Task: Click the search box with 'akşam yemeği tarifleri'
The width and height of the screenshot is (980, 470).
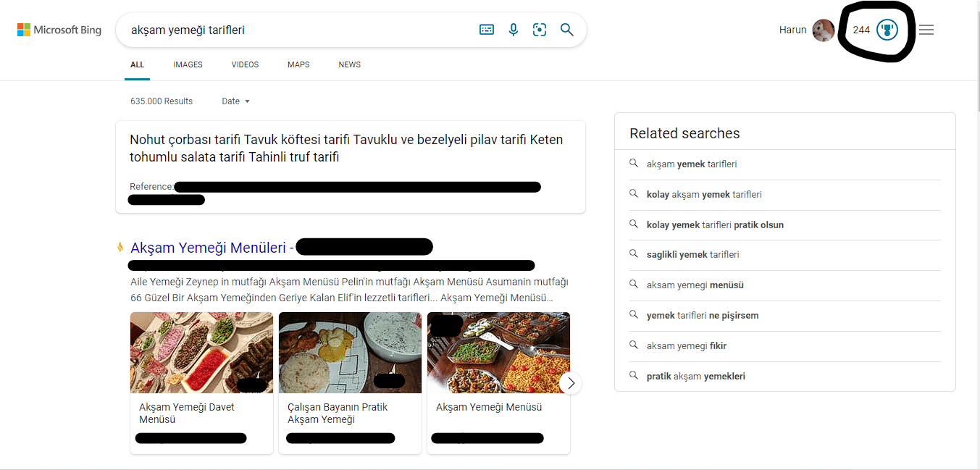Action: 297,30
